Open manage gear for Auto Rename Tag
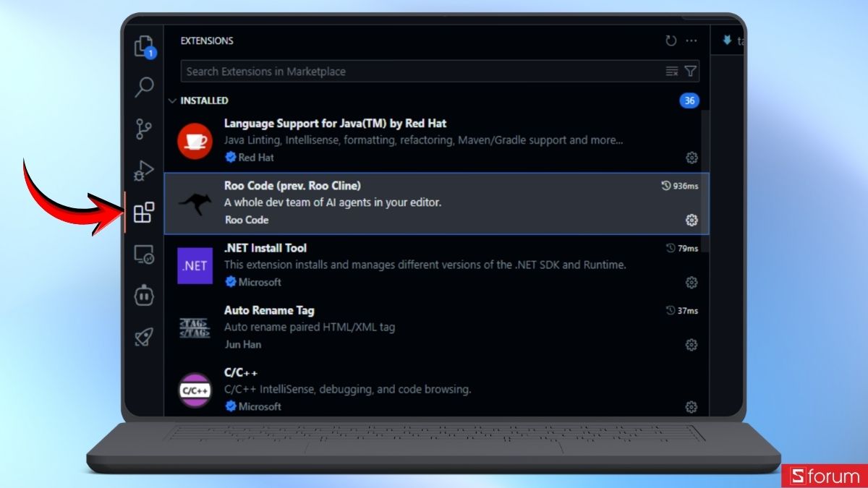This screenshot has width=868, height=488. pos(692,344)
